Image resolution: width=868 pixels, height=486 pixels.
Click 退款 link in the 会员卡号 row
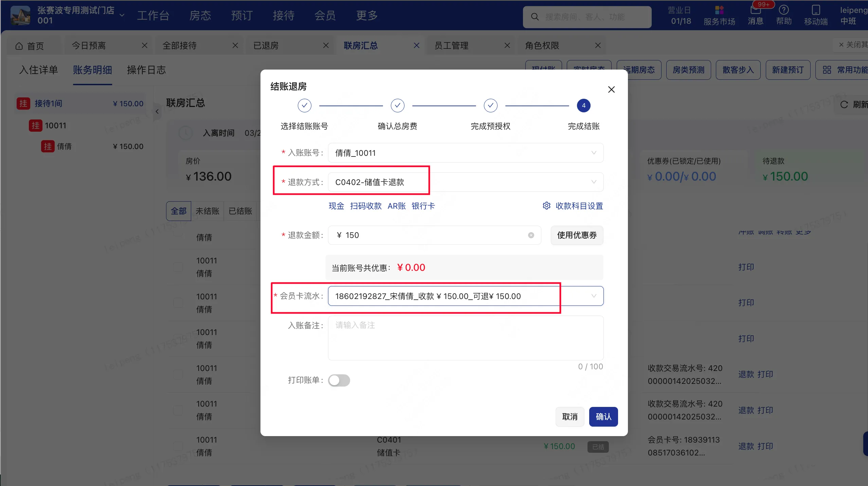coord(746,446)
